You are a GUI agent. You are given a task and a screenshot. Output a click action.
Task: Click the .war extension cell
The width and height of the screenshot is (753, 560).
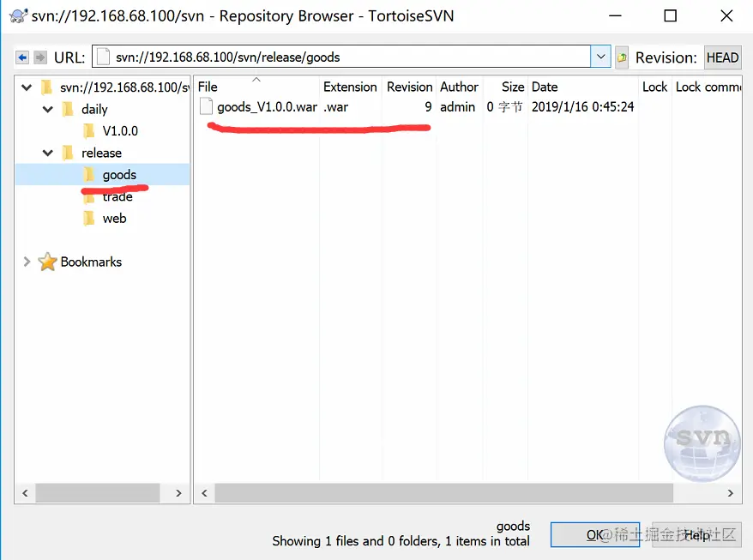335,106
